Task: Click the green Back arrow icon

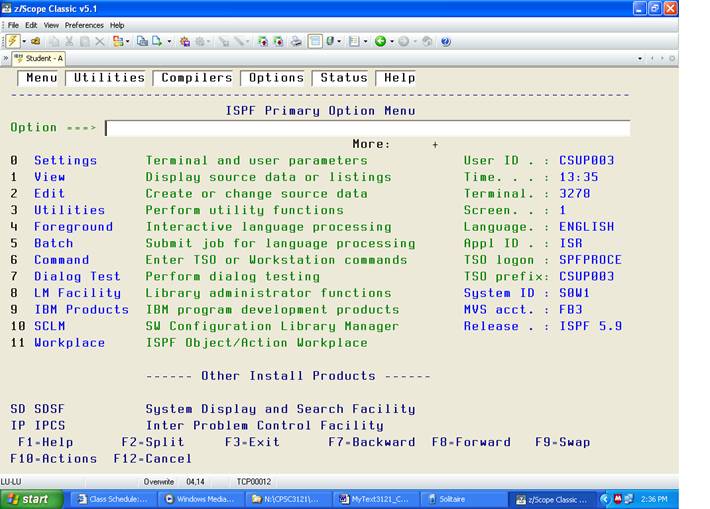Action: (x=380, y=42)
